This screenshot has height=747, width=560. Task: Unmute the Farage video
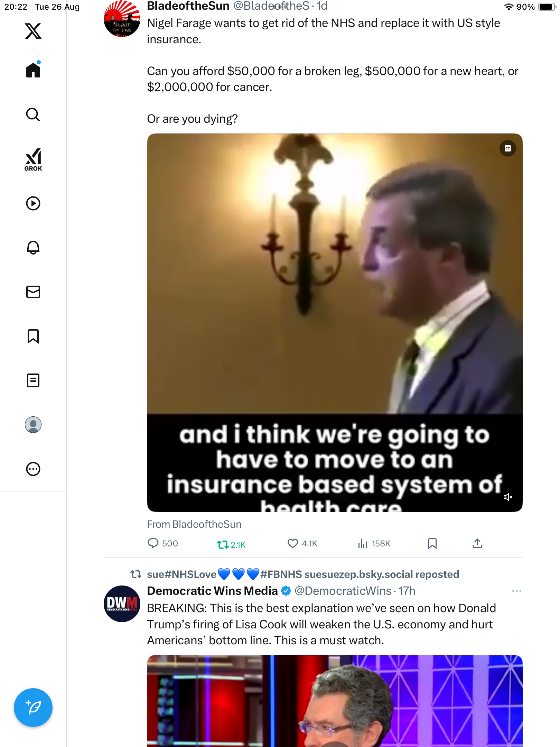point(507,497)
